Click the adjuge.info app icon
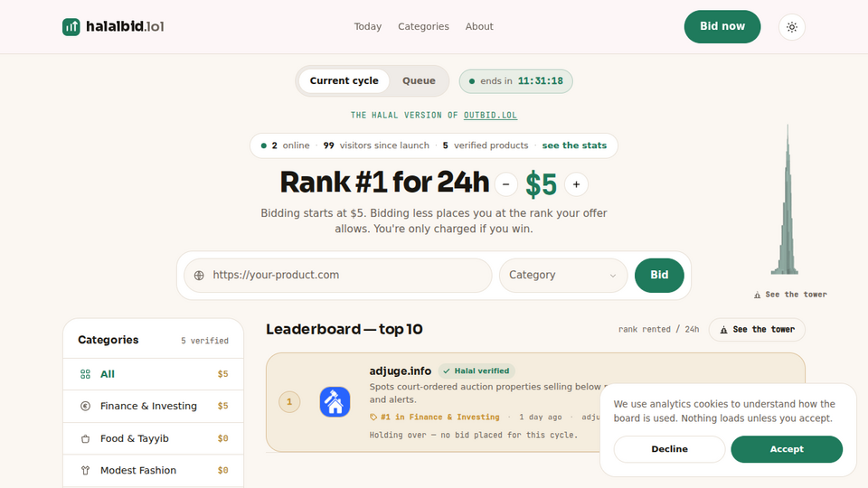This screenshot has height=488, width=868. click(335, 401)
